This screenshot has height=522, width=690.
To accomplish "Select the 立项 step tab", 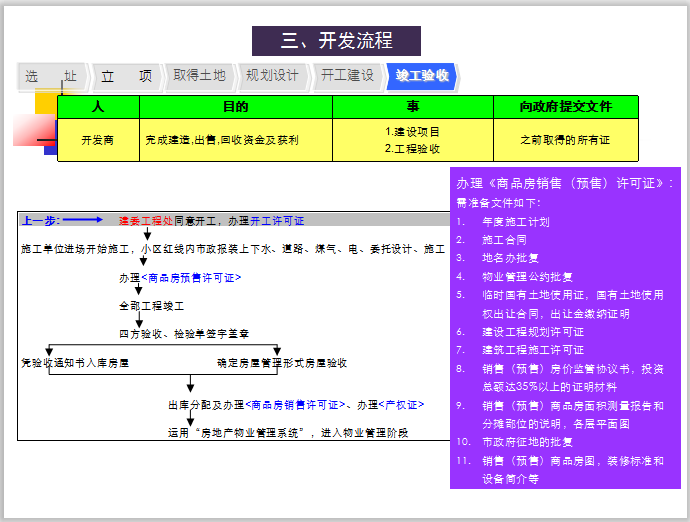I will tap(126, 77).
